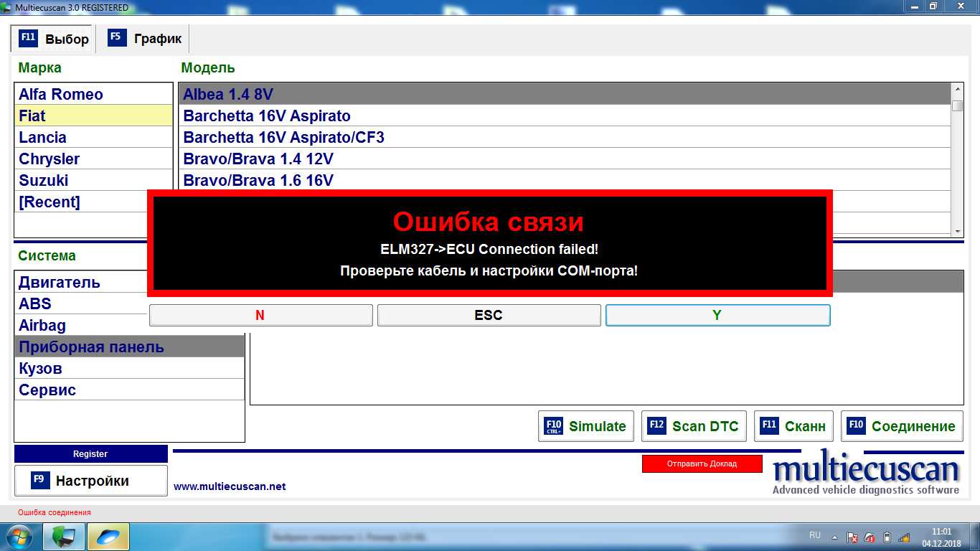The image size is (980, 551).
Task: Open the laptop-icon app in the taskbar
Action: [x=64, y=537]
